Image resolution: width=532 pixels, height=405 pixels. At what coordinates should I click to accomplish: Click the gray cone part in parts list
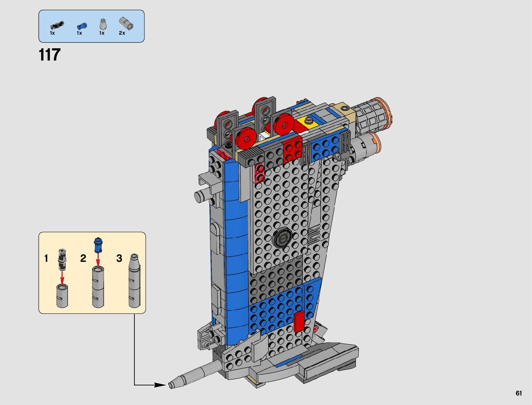tap(103, 24)
